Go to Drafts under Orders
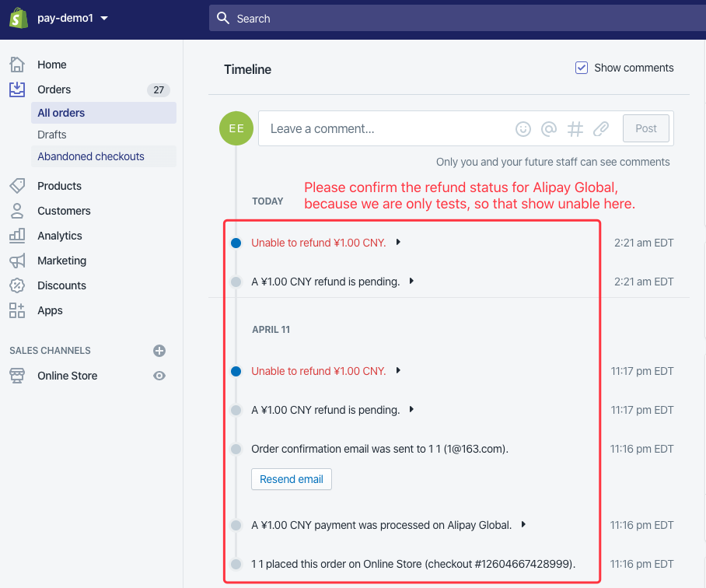The height and width of the screenshot is (588, 706). tap(52, 135)
